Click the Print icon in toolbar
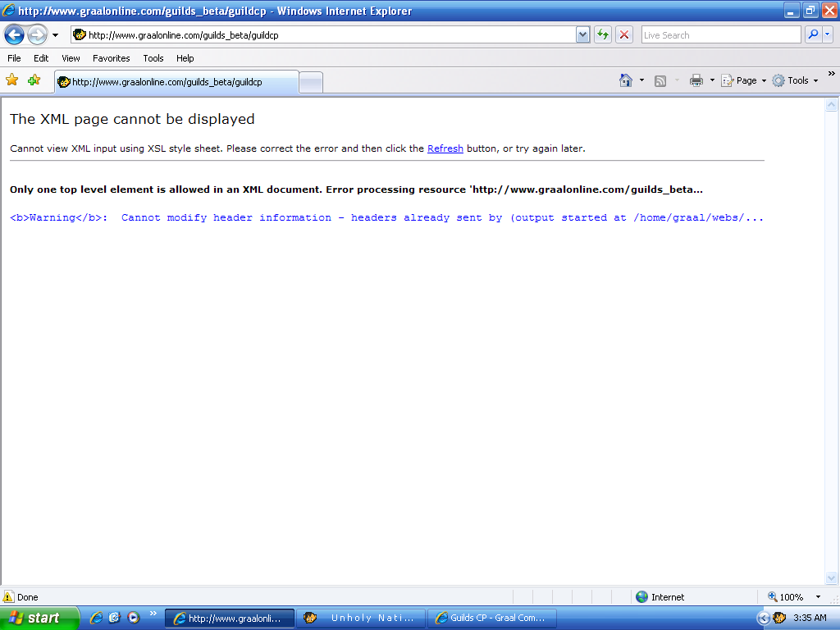The width and height of the screenshot is (840, 630). (x=696, y=80)
